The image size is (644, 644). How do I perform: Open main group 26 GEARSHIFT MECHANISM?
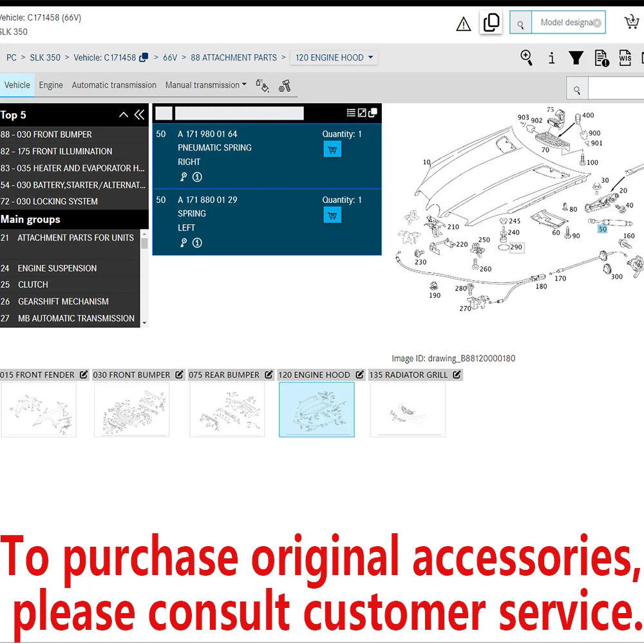pos(70,301)
